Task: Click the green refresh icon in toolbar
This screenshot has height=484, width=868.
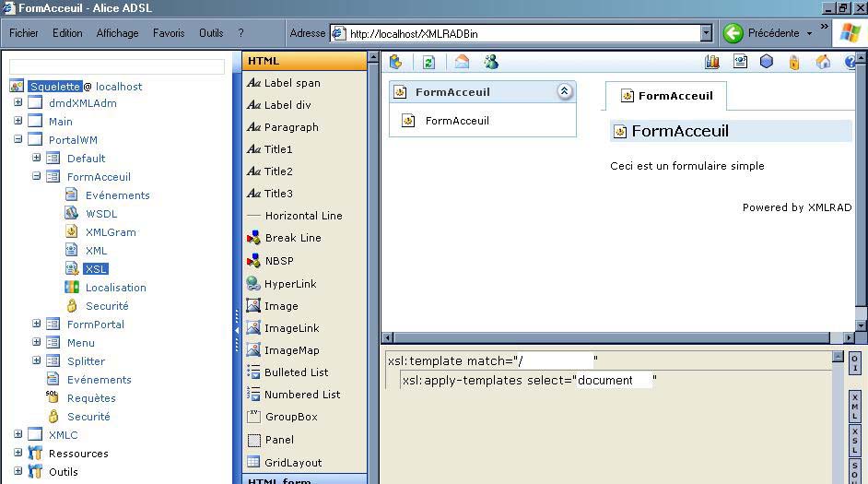Action: (428, 62)
